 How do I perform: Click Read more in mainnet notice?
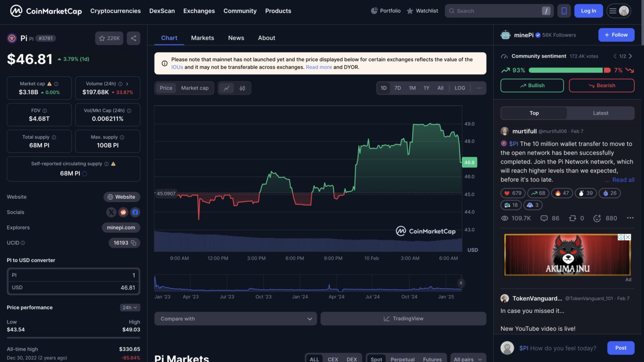[x=319, y=67]
